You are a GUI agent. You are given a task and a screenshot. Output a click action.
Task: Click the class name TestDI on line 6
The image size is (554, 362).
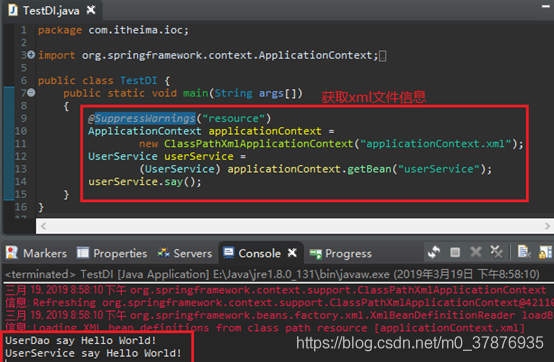138,81
